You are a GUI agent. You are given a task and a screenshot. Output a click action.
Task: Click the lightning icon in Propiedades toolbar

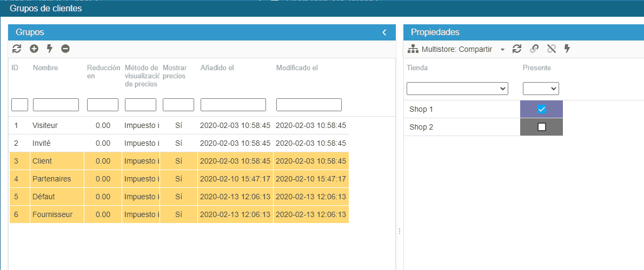tap(567, 49)
